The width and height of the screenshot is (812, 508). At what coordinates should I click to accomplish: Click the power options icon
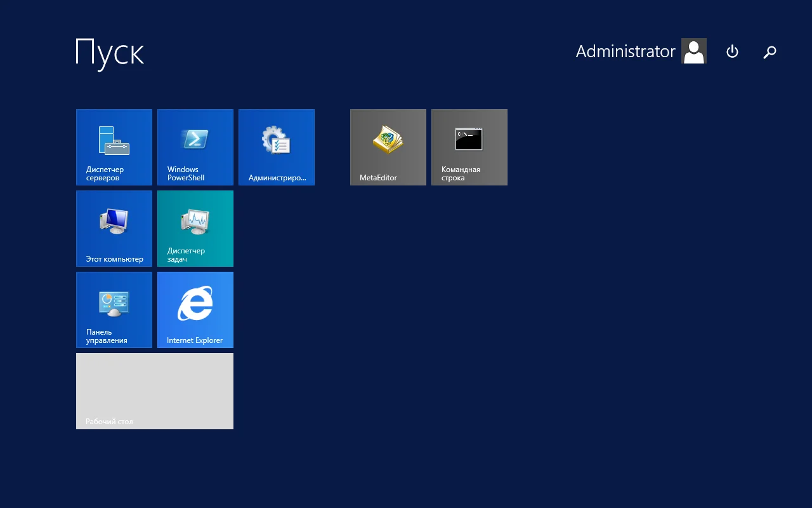point(732,51)
